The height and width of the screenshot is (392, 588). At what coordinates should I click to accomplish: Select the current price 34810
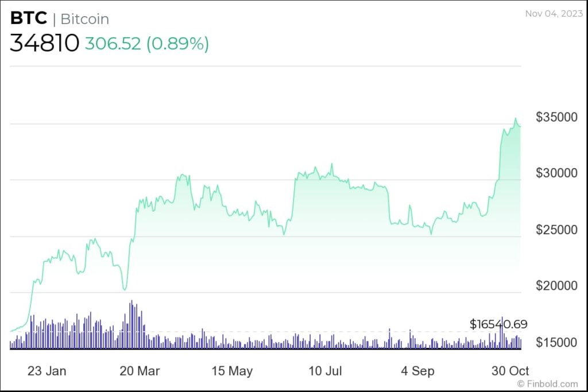[x=44, y=44]
